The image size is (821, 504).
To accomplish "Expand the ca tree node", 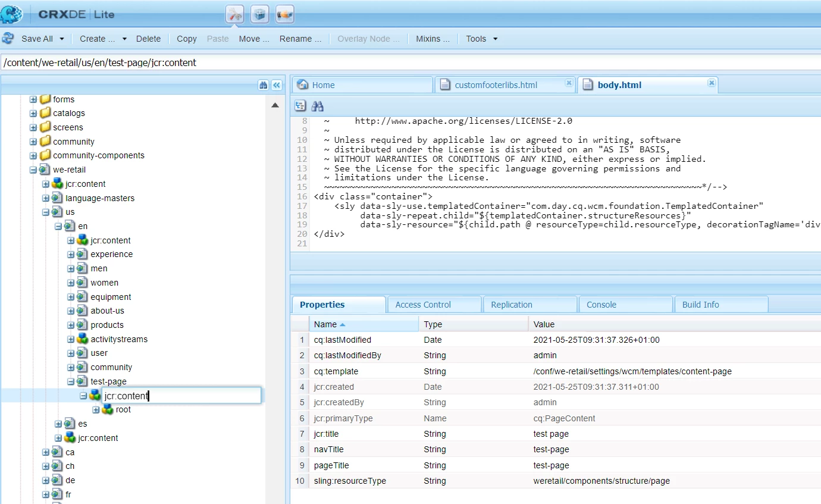I will tap(46, 452).
